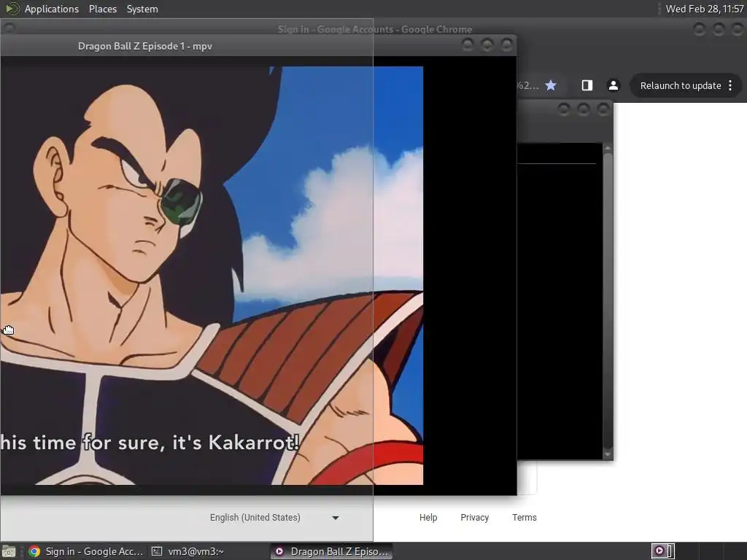This screenshot has width=747, height=560.
Task: Open the Chrome profile avatar icon
Action: 613,85
